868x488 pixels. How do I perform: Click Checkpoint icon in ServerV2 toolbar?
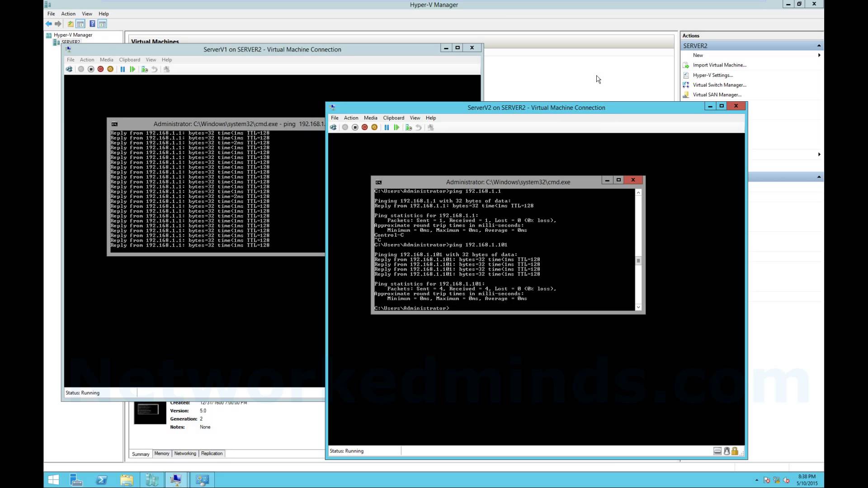tap(409, 127)
